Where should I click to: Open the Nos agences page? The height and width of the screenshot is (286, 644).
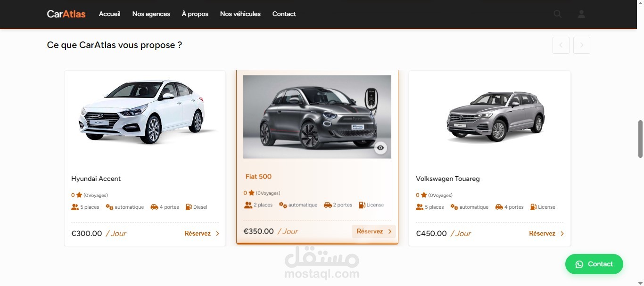pyautogui.click(x=151, y=14)
